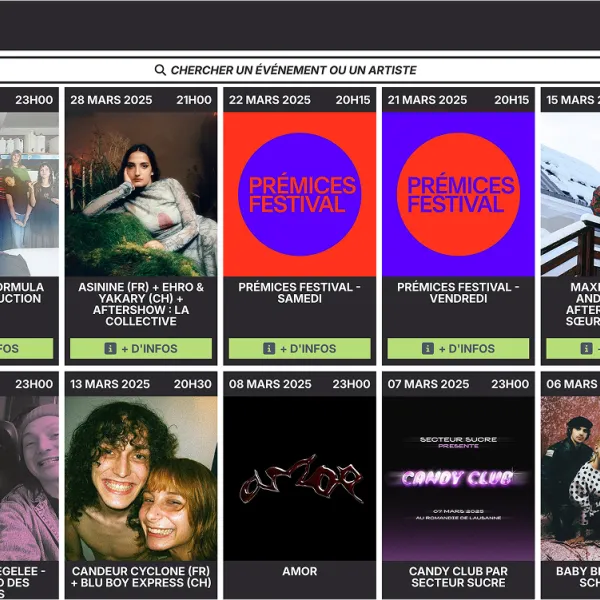Select title ASININE (FR) + EHRO & YAKARY
Viewport: 600px width, 600px height.
point(141,304)
